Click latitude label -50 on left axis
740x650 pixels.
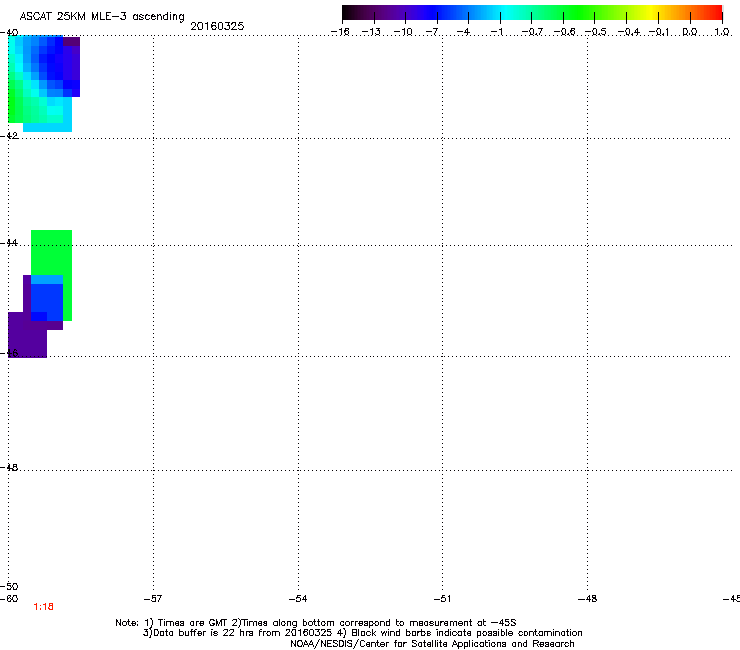tap(9, 586)
